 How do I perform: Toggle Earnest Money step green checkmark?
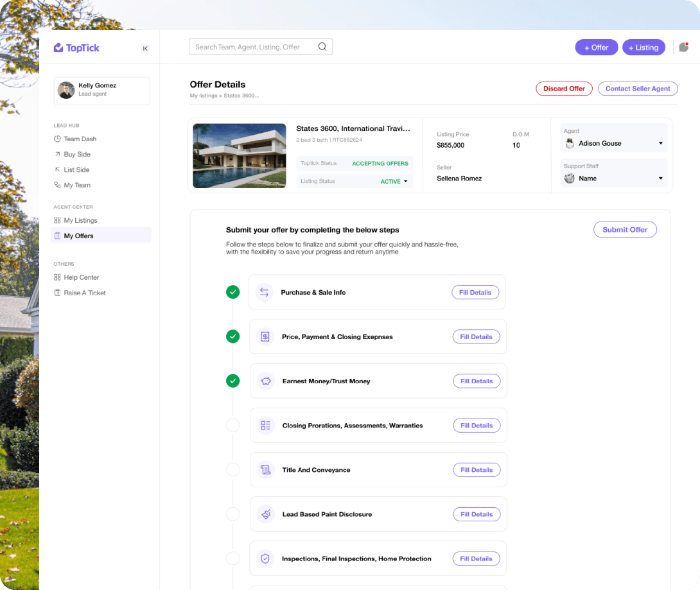pos(232,381)
